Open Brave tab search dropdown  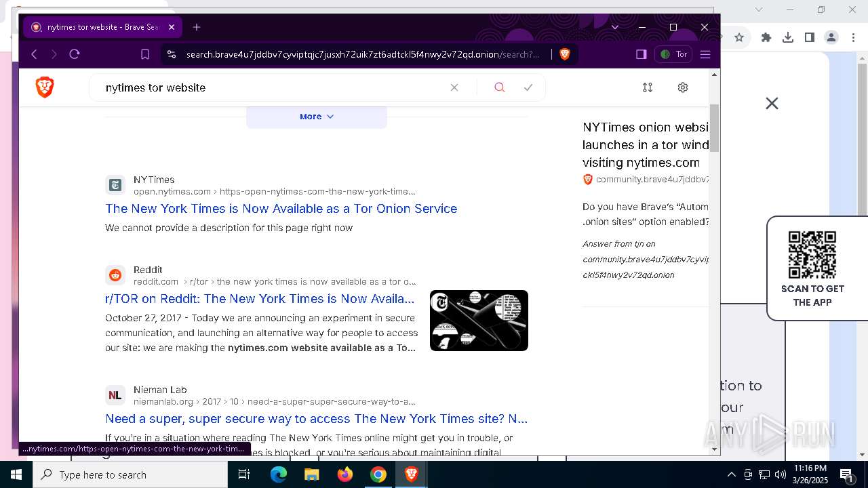pyautogui.click(x=615, y=27)
